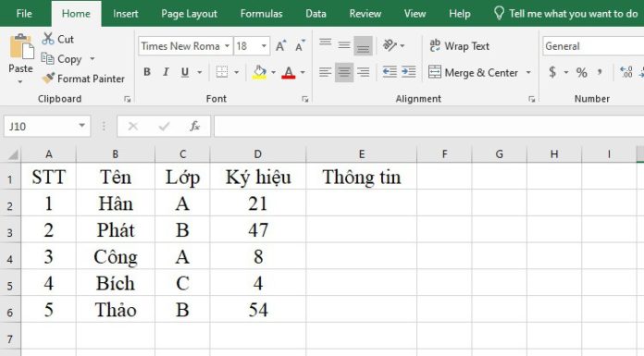Toggle italic formatting
This screenshot has width=644, height=356.
[x=166, y=72]
